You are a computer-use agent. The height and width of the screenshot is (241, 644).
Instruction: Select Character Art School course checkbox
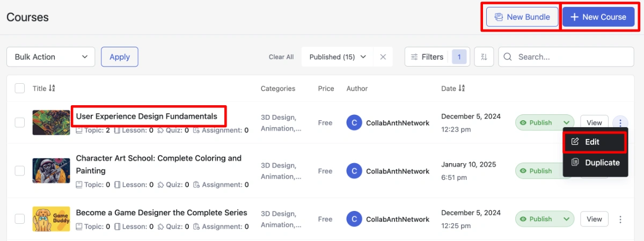coord(20,171)
